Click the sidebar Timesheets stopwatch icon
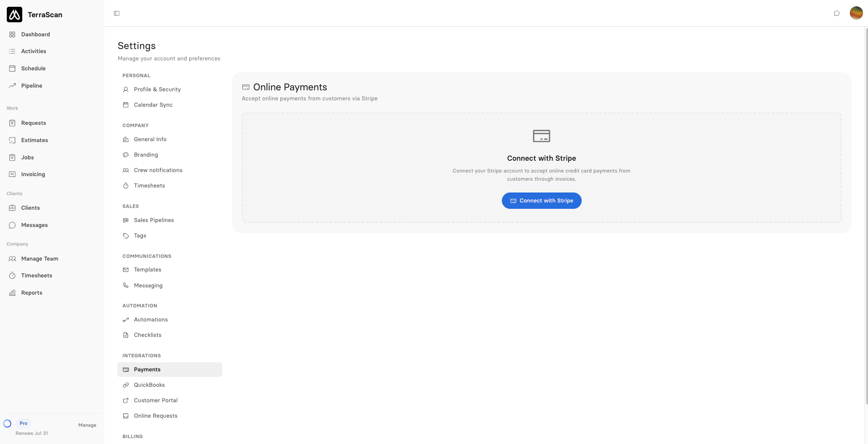 (12, 276)
